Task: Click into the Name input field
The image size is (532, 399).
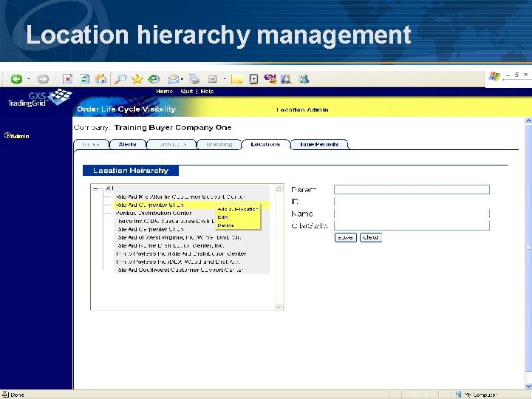Action: 412,214
